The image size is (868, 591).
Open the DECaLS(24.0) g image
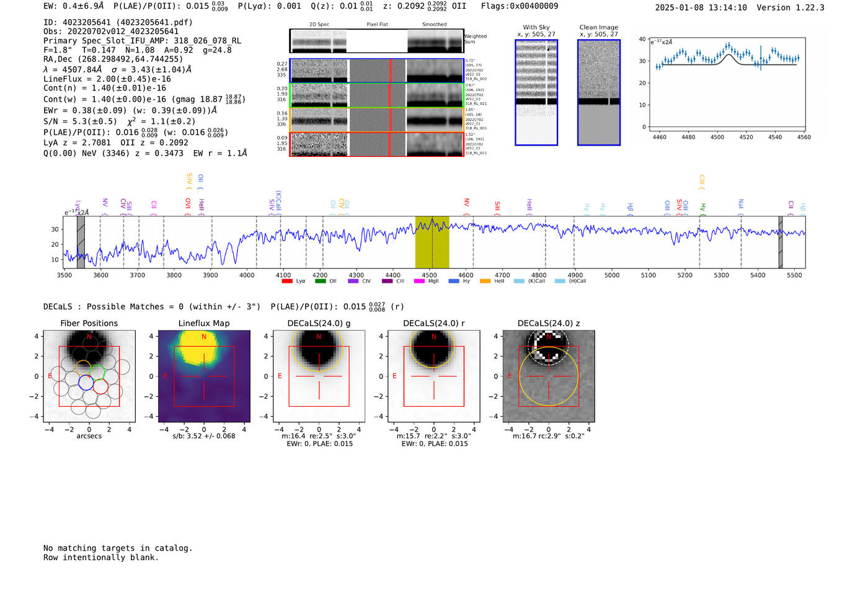click(x=319, y=376)
